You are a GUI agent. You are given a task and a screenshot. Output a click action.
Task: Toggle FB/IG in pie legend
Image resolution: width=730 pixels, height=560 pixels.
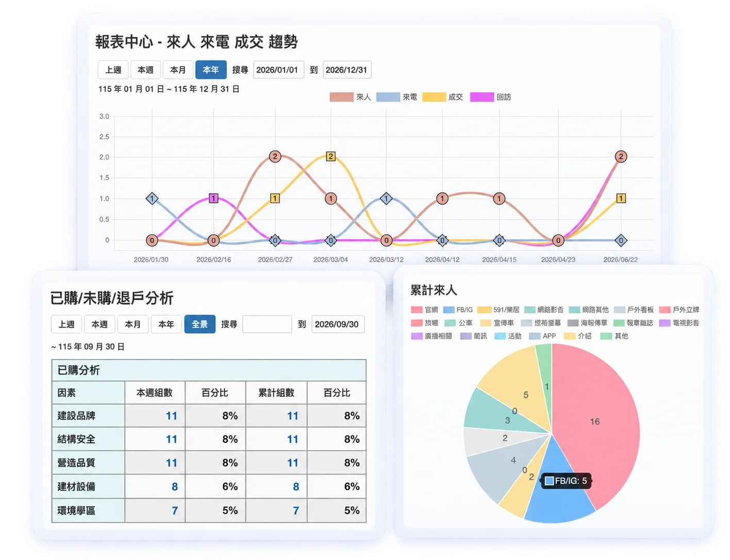[458, 310]
